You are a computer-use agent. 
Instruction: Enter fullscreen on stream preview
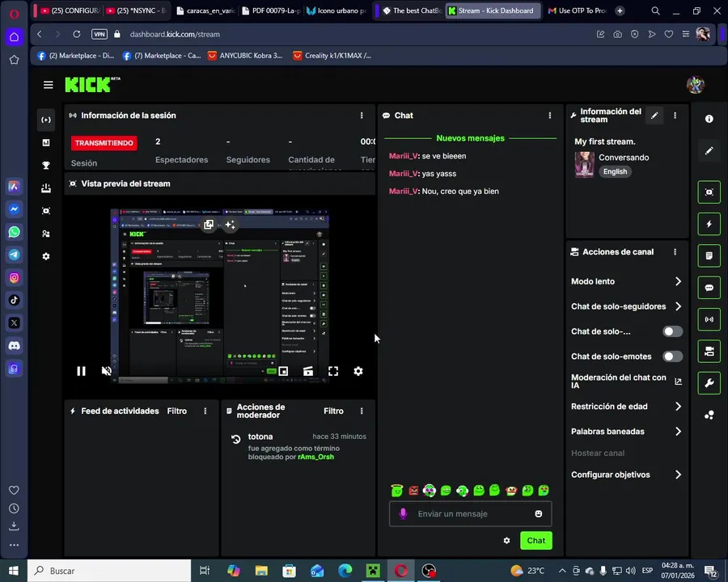click(x=333, y=371)
